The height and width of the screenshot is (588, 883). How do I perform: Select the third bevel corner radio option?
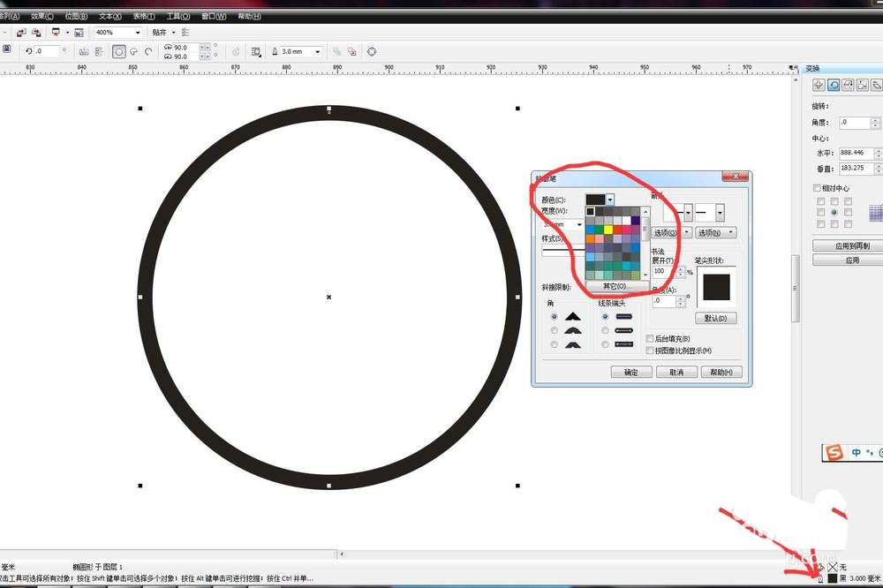[555, 344]
